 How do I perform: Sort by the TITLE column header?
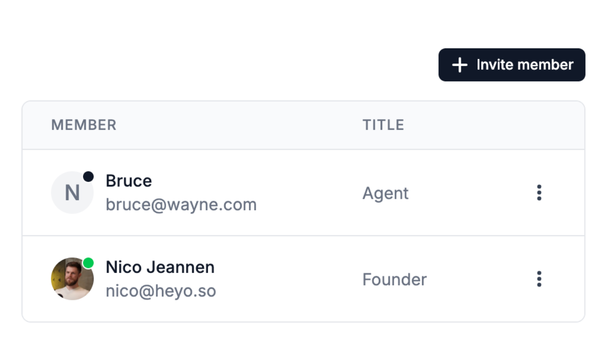(383, 125)
